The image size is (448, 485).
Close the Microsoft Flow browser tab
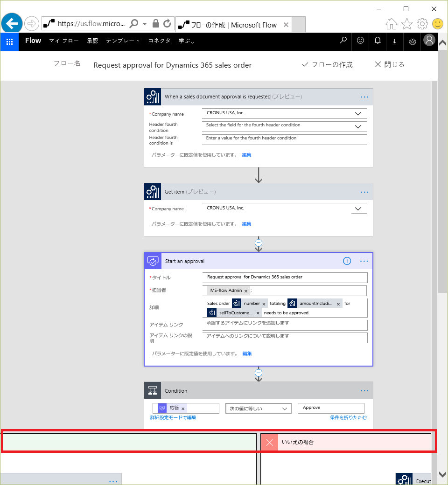click(x=286, y=25)
